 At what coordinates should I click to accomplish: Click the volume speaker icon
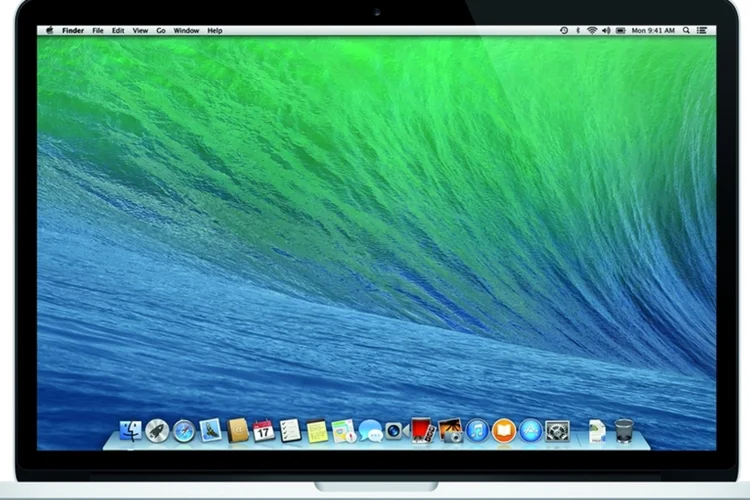pyautogui.click(x=606, y=30)
